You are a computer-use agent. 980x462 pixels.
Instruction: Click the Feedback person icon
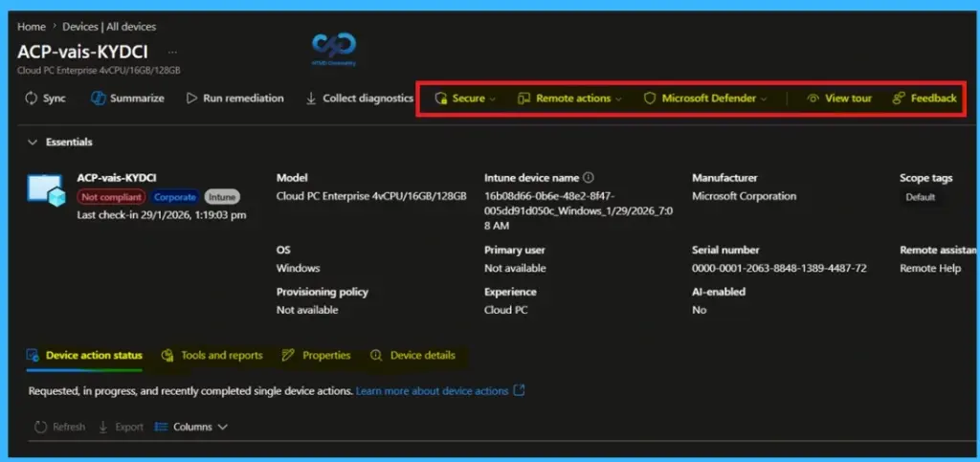[x=898, y=99]
